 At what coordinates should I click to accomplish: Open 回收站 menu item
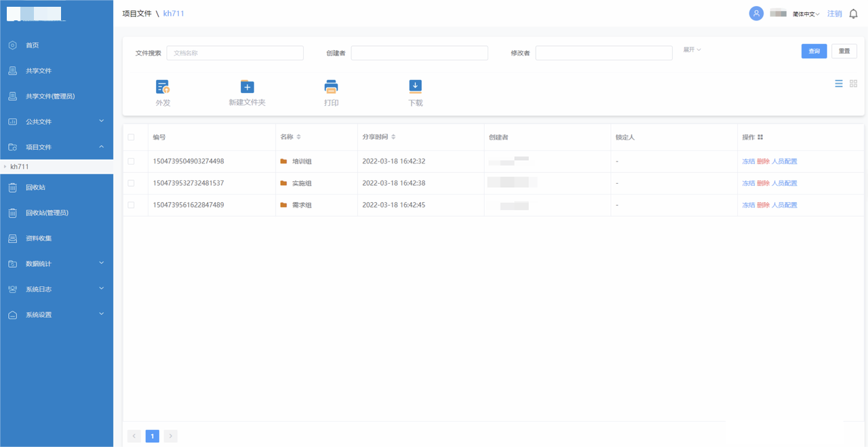point(35,187)
